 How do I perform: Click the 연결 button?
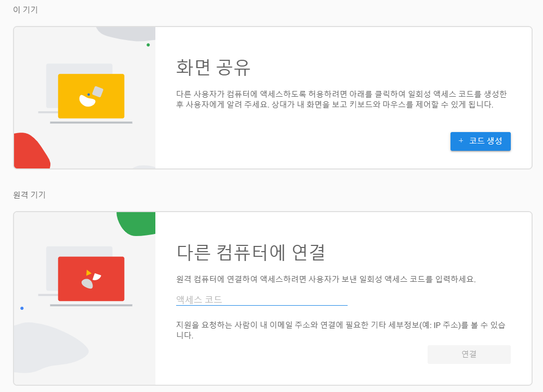[x=469, y=354]
